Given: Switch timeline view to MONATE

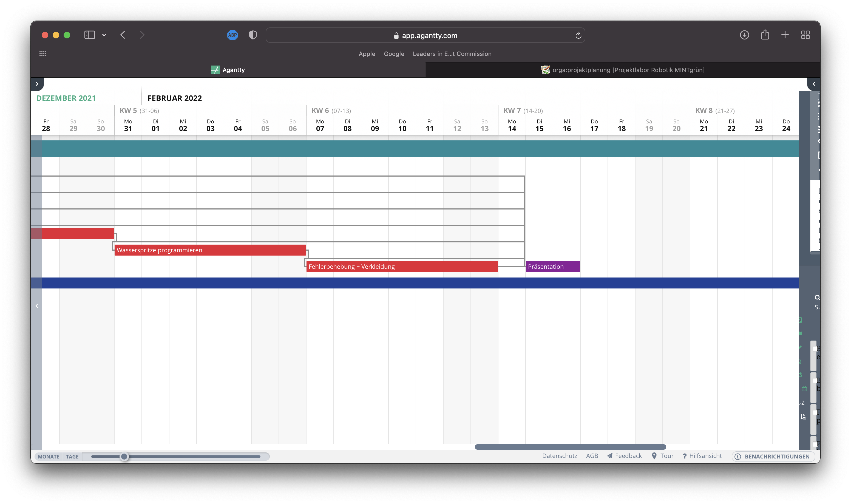Looking at the screenshot, I should pos(49,457).
